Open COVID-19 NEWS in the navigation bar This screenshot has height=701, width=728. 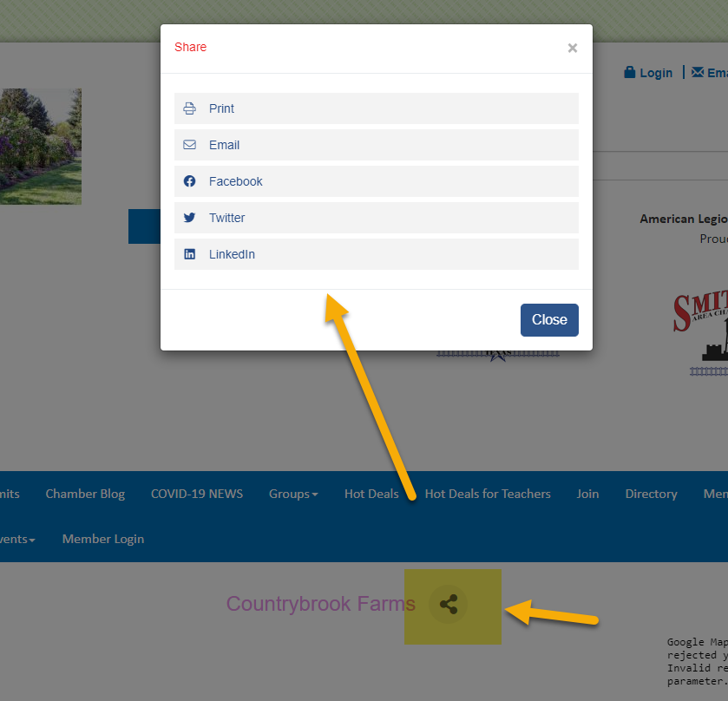tap(197, 494)
